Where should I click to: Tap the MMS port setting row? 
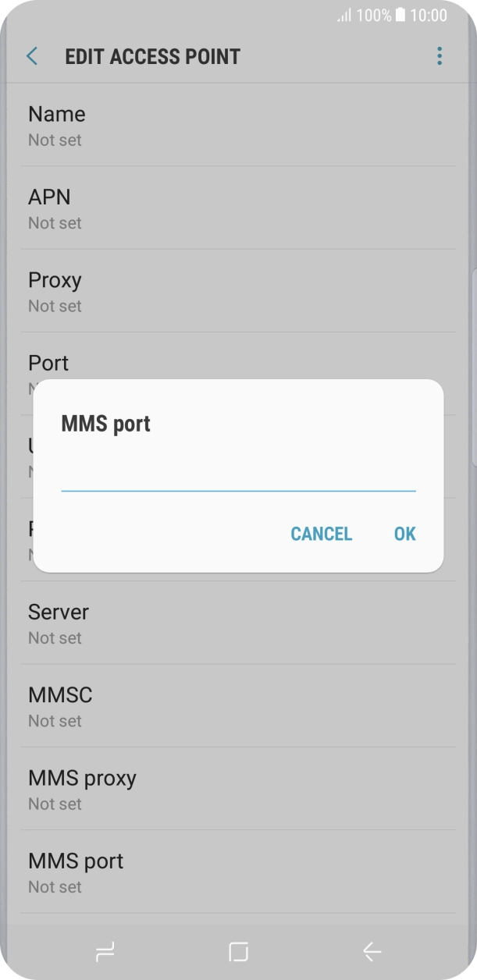[238, 872]
